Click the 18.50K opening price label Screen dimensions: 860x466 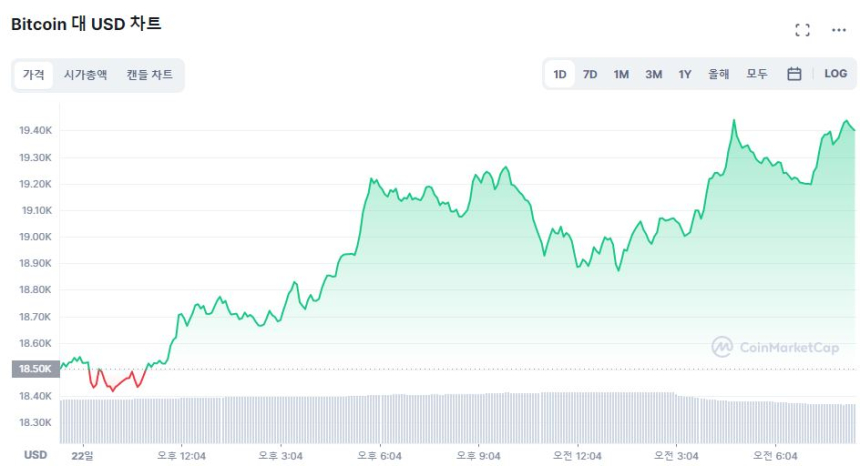[33, 369]
